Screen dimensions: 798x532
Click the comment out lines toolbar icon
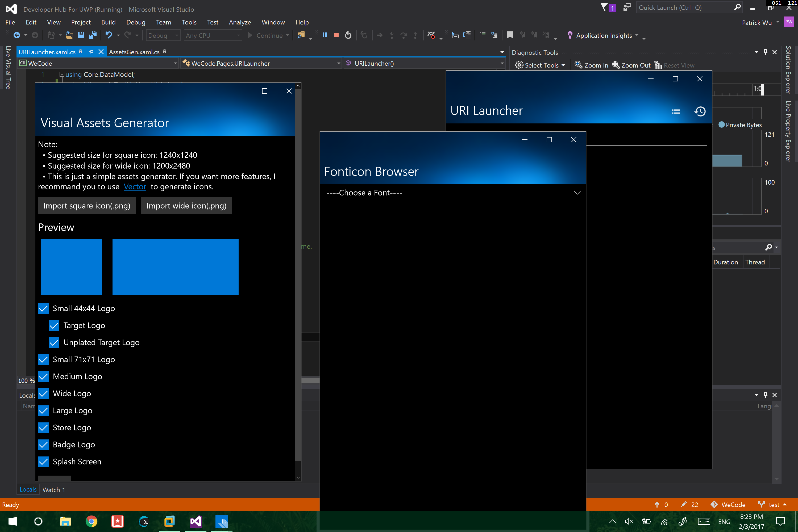(x=483, y=35)
